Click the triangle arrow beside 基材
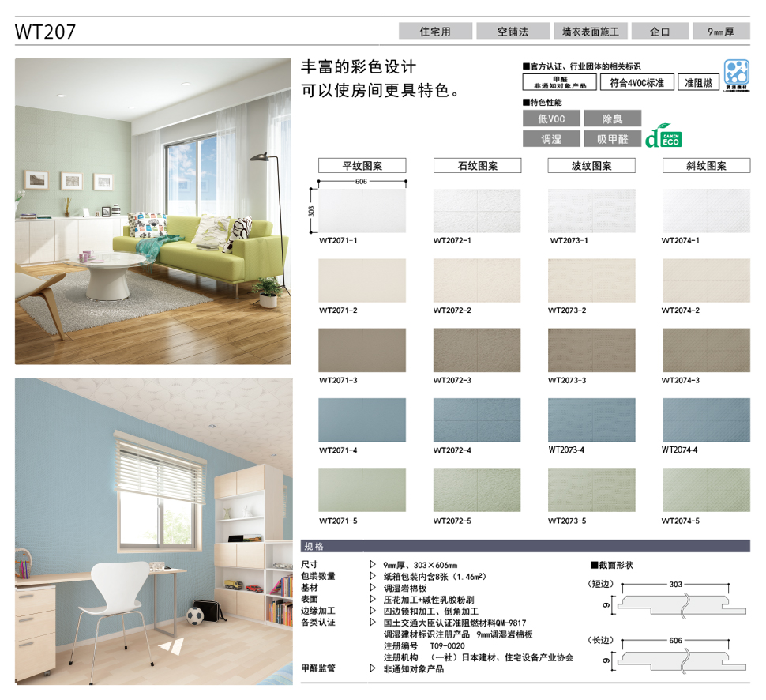This screenshot has height=700, width=766. pos(373,588)
